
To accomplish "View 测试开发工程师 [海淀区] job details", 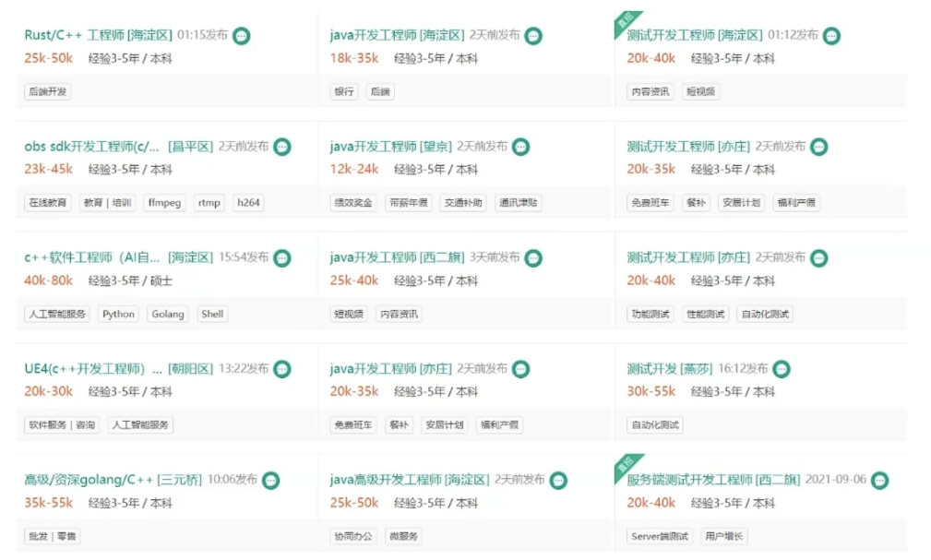I will coord(695,35).
